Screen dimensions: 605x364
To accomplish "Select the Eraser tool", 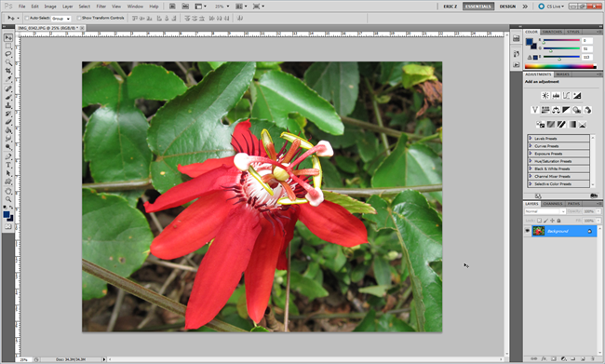I will 8,122.
